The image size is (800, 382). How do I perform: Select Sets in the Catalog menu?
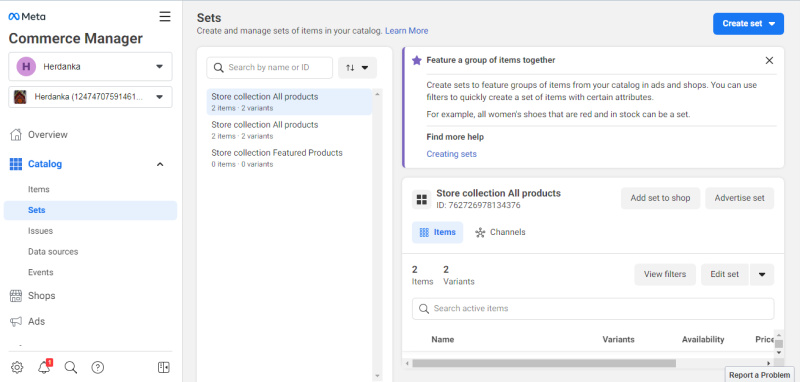pos(90,210)
